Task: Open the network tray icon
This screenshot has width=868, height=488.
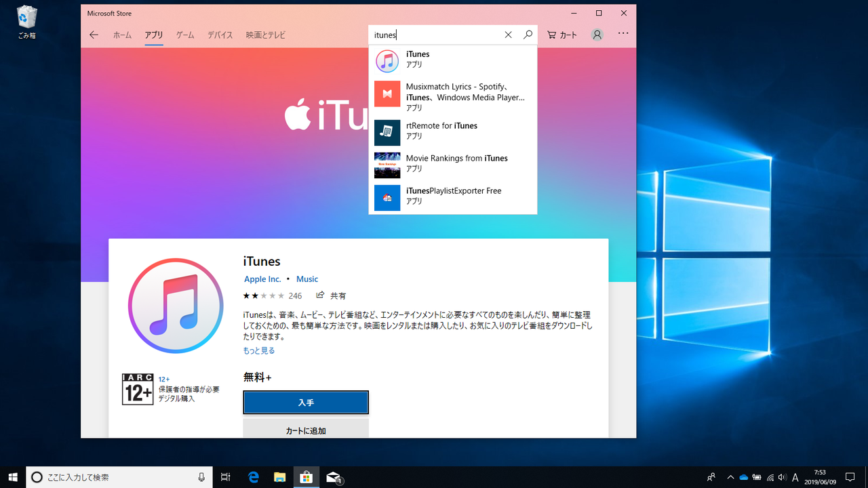Action: (769, 477)
